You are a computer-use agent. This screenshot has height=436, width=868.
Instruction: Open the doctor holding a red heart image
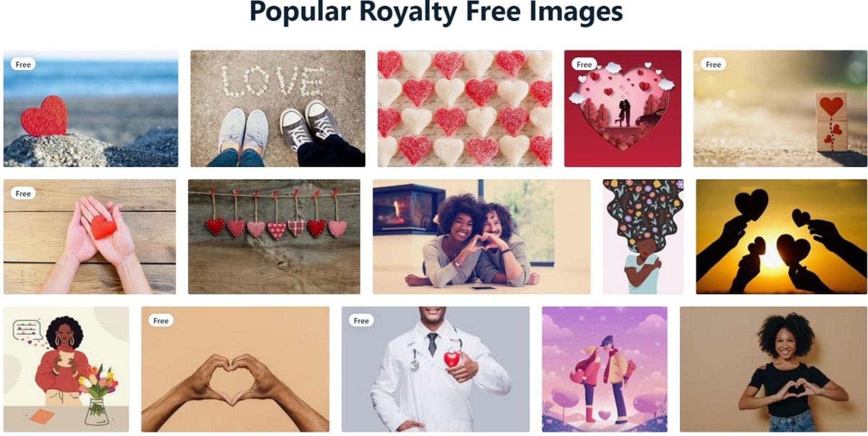click(x=435, y=369)
